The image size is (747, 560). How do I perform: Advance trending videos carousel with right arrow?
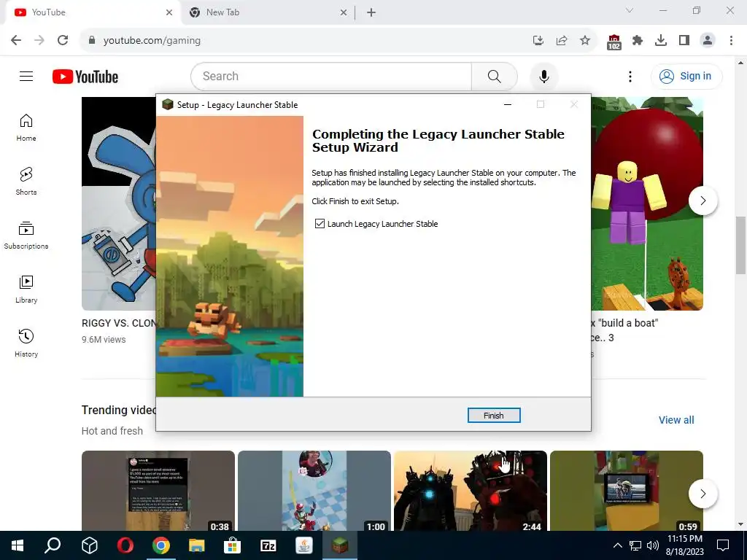point(703,494)
